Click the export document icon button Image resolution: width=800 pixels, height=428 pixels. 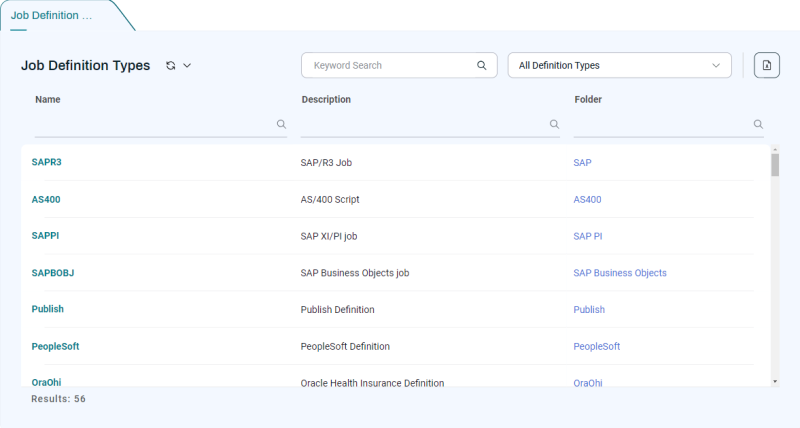[766, 66]
